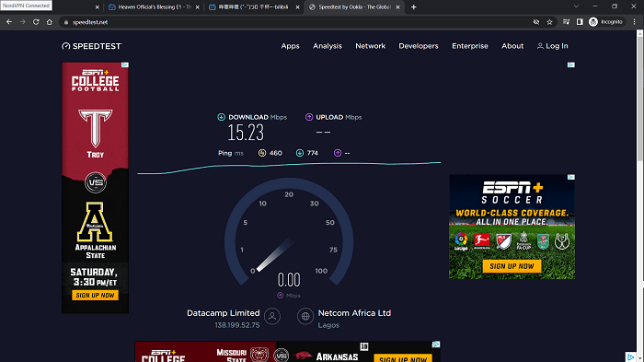Expand the tab search chevron

[576, 6]
